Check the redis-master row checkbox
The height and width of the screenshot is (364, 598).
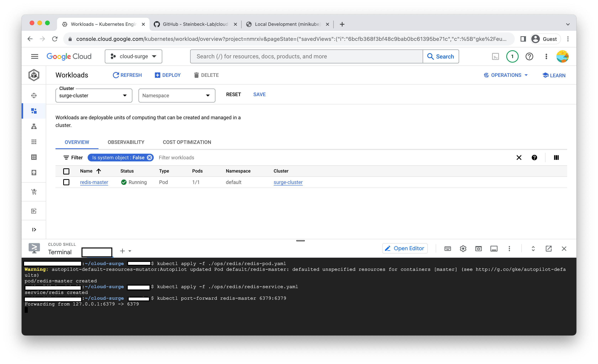pyautogui.click(x=66, y=182)
